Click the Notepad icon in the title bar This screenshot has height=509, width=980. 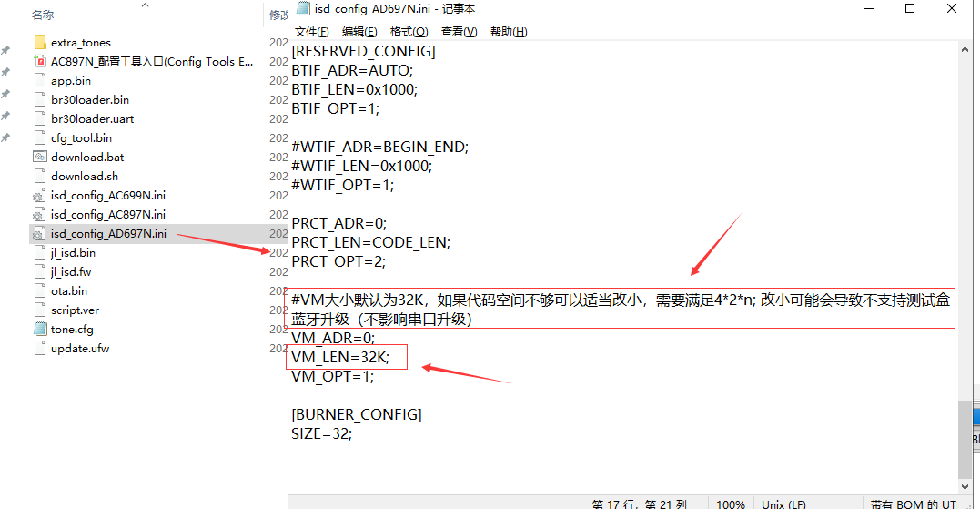click(x=303, y=8)
